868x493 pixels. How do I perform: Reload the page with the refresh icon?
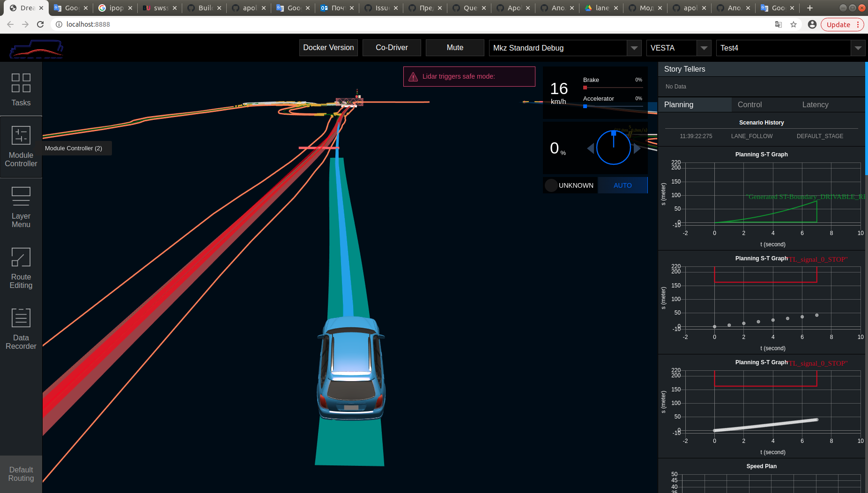(x=40, y=24)
